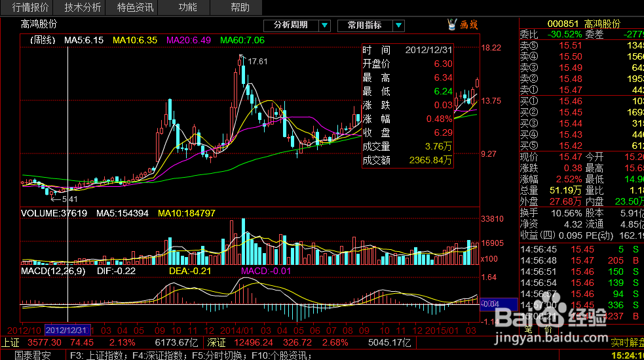The image size is (644, 360).
Task: Click the 国泰君安 broker label
Action: (33, 355)
